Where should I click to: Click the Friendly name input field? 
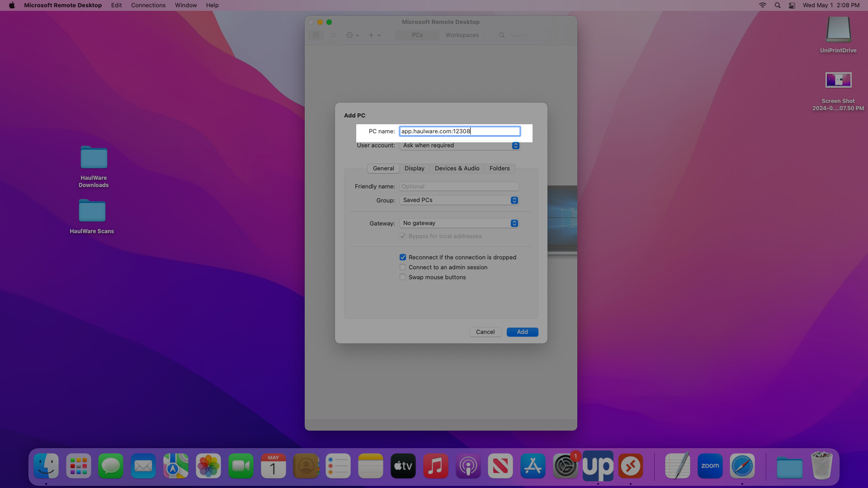[459, 187]
